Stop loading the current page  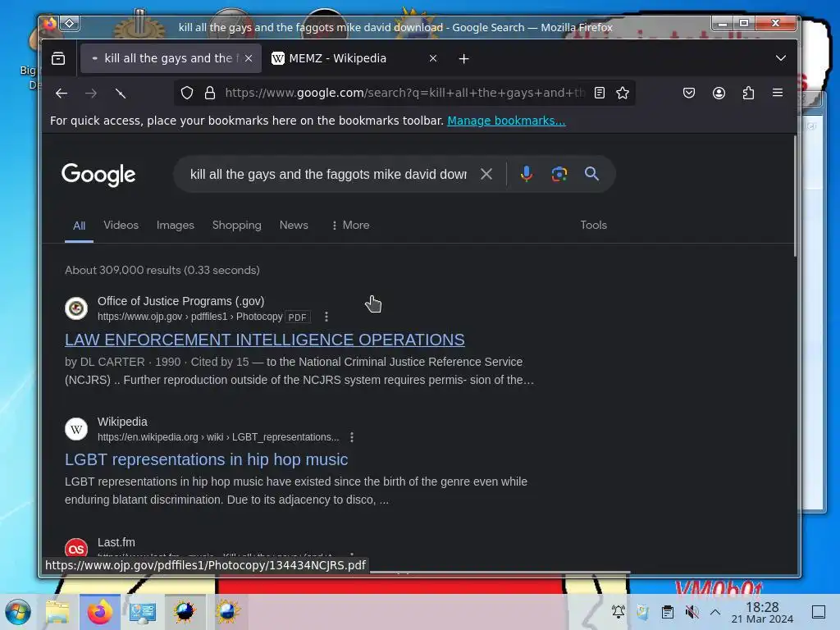[x=121, y=94]
